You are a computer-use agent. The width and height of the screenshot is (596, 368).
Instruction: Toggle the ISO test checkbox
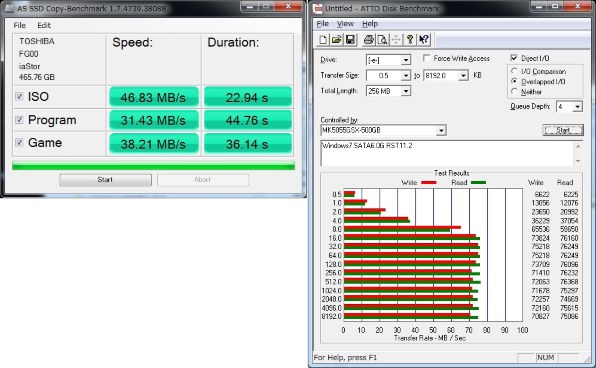(19, 97)
